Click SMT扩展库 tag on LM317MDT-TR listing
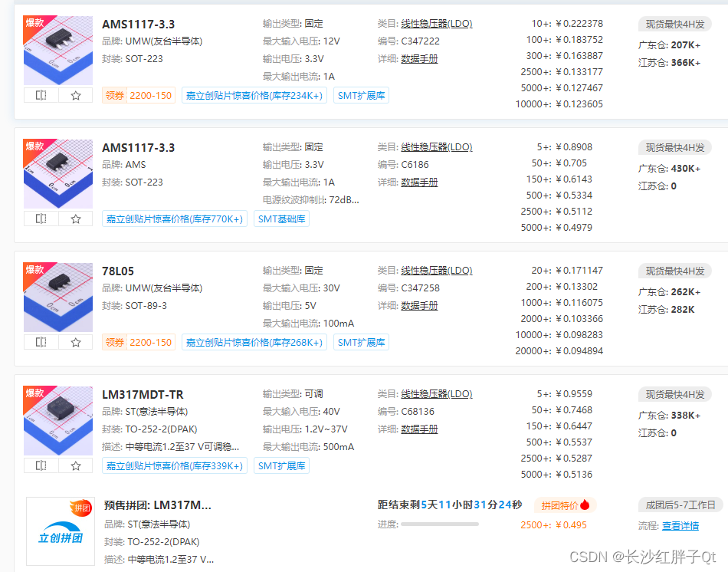This screenshot has height=572, width=728. click(x=281, y=465)
